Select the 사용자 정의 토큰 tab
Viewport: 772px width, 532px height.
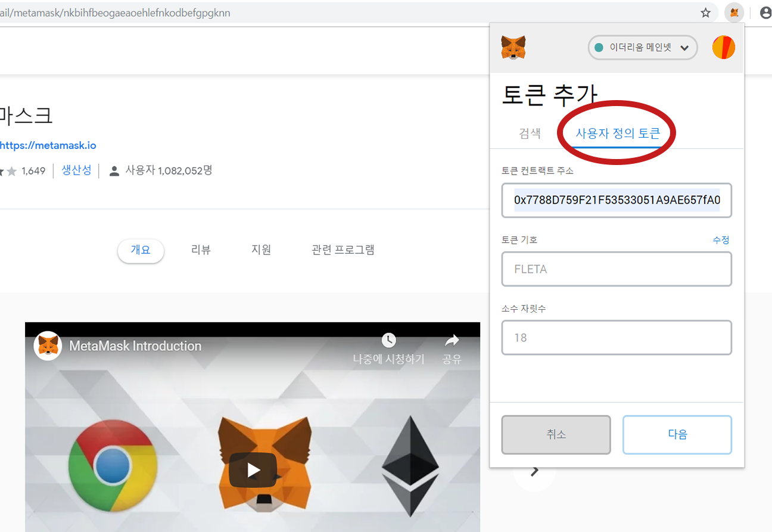pos(618,133)
